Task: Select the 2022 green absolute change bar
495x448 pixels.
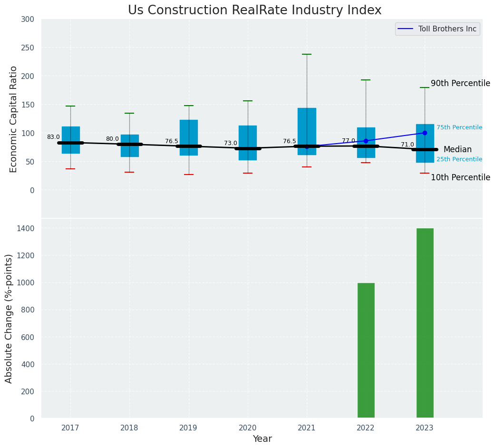Action: [366, 351]
